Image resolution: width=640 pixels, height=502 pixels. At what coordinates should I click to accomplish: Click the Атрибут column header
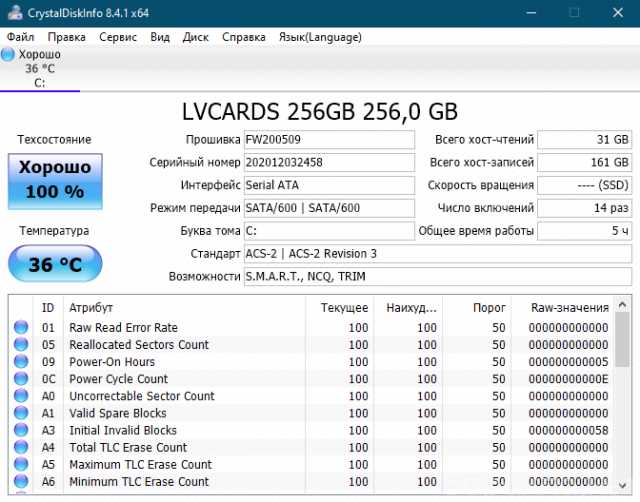(184, 308)
